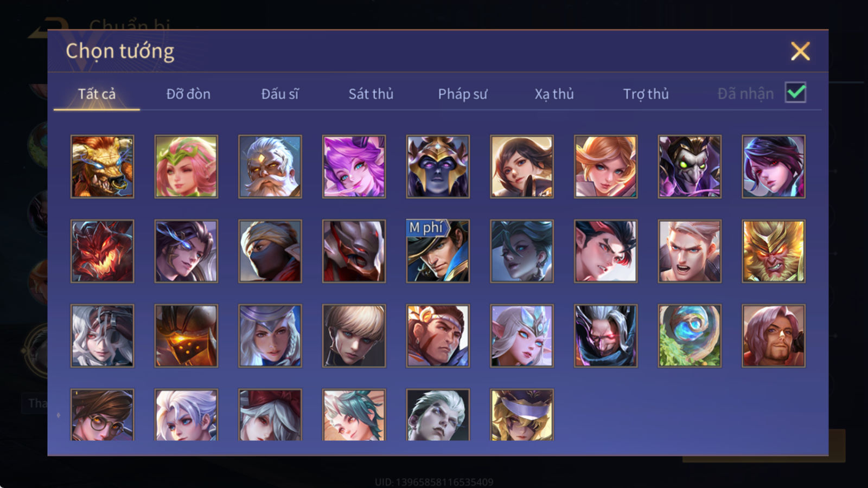Select the golden bull hero portrait
The width and height of the screenshot is (868, 488).
coord(102,166)
